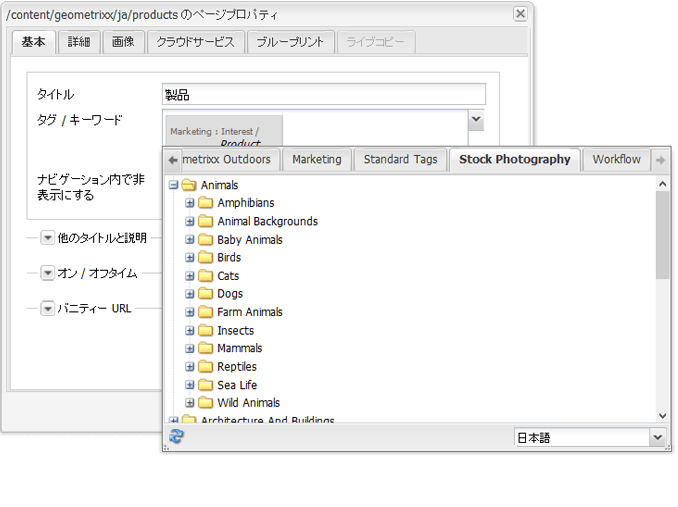The height and width of the screenshot is (507, 678).
Task: Select the Standard Tags tab
Action: tap(400, 159)
